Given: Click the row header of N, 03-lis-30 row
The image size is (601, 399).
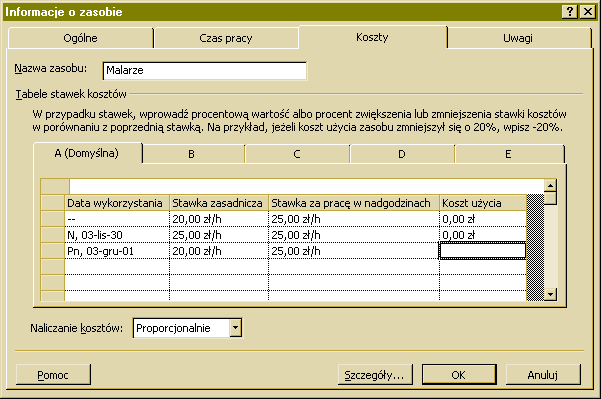Looking at the screenshot, I should (x=53, y=235).
